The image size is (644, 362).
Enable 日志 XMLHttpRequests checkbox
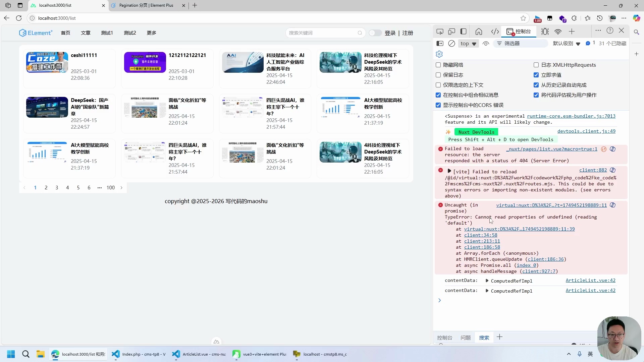pos(536,65)
